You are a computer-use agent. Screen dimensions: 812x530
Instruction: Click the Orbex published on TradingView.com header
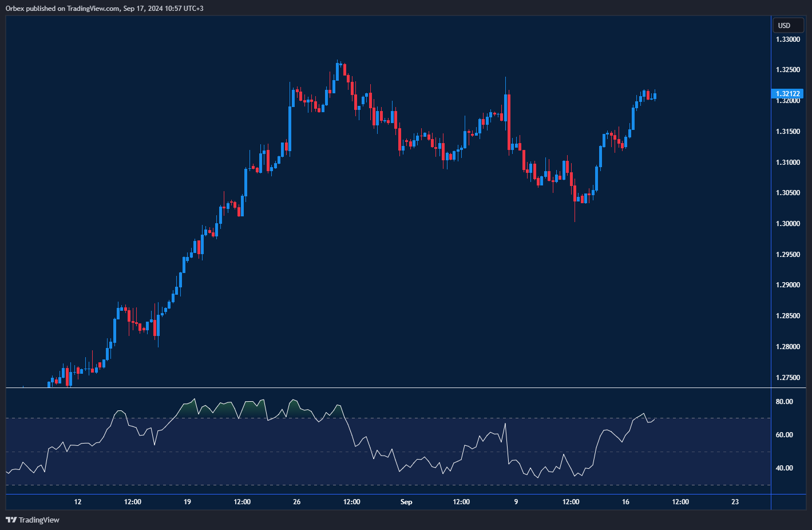click(x=104, y=8)
